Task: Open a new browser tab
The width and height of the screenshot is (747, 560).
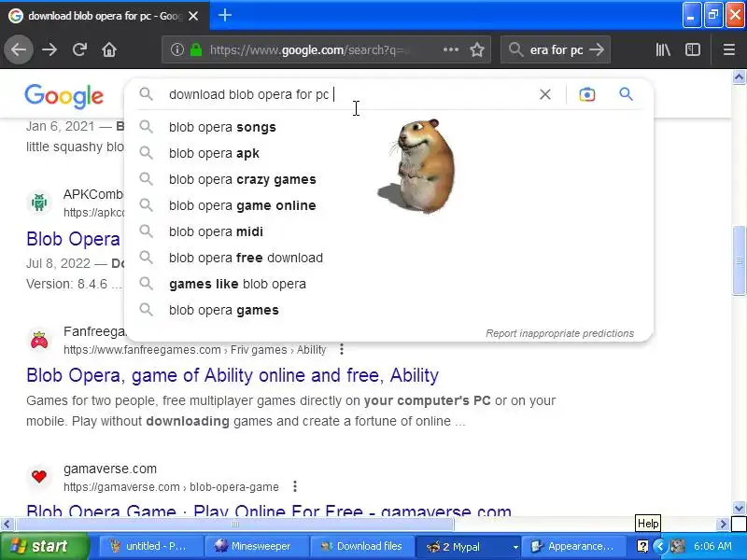Action: [x=225, y=15]
